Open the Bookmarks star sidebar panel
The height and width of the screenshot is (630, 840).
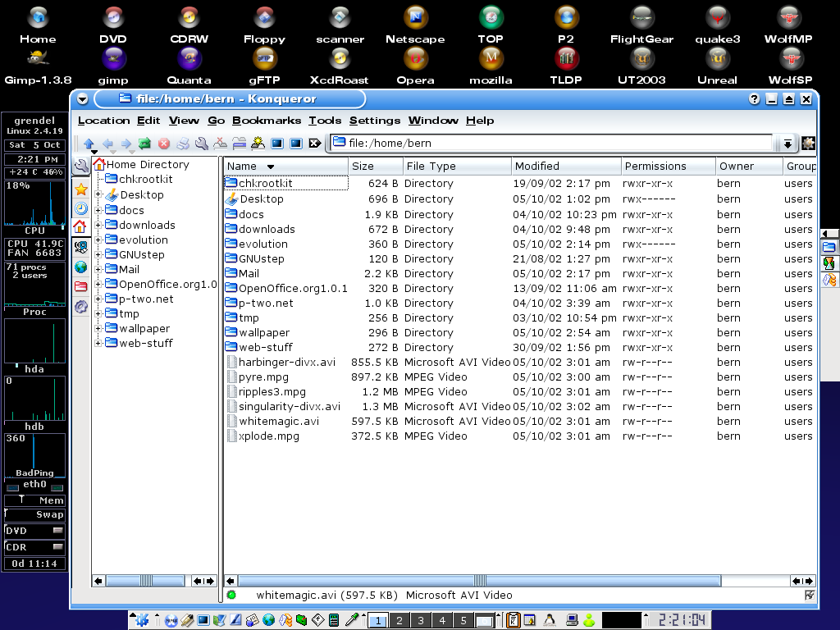(x=81, y=189)
